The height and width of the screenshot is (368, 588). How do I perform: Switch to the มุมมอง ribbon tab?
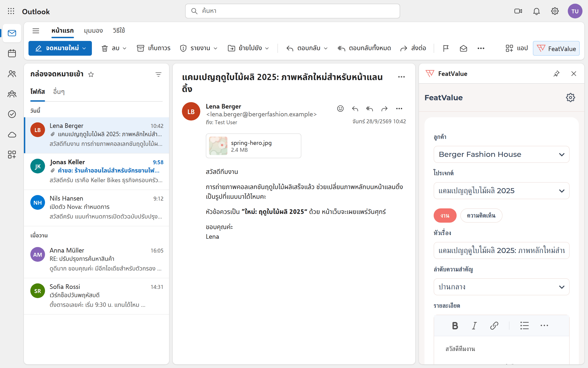click(x=93, y=31)
